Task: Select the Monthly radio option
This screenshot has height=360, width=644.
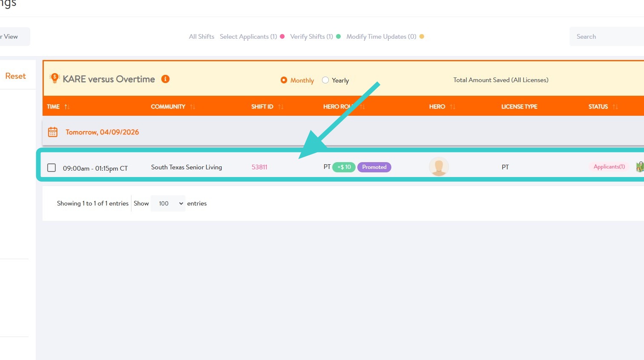Action: pos(284,80)
